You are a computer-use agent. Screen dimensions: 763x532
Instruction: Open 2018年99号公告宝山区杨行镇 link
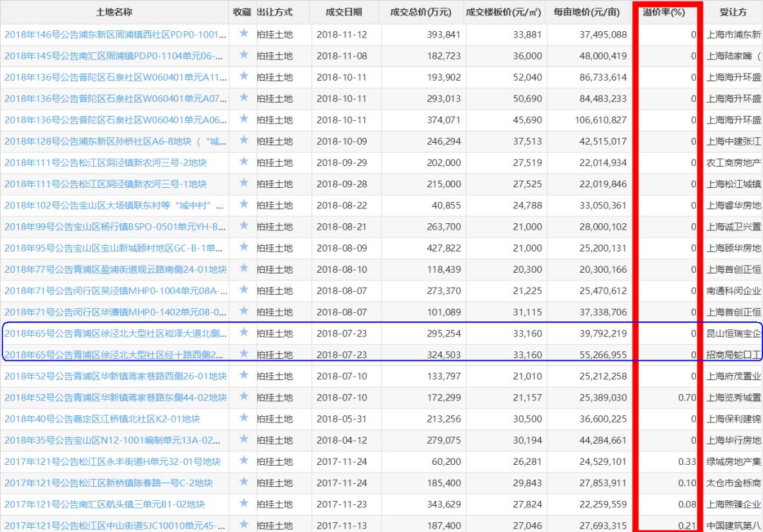pyautogui.click(x=115, y=227)
